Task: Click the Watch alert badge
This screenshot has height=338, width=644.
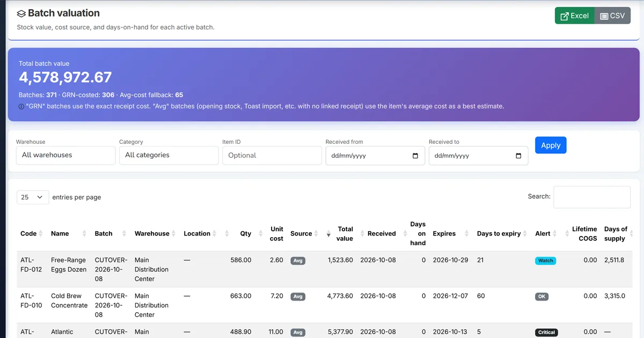Action: (546, 261)
